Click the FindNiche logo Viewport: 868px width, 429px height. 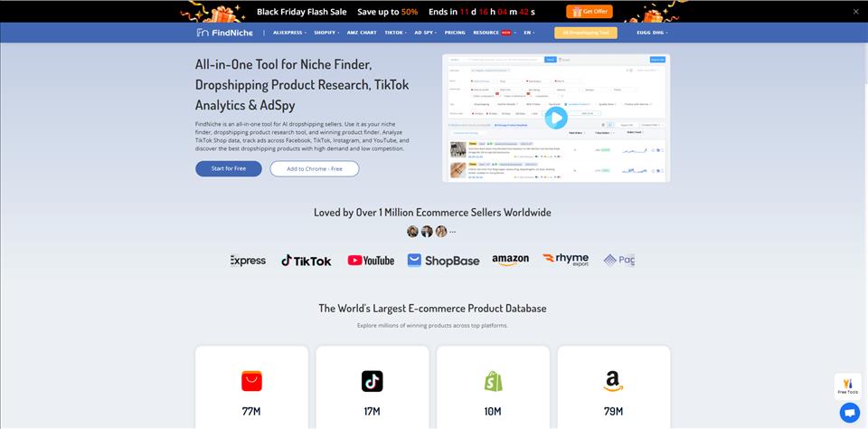click(224, 33)
